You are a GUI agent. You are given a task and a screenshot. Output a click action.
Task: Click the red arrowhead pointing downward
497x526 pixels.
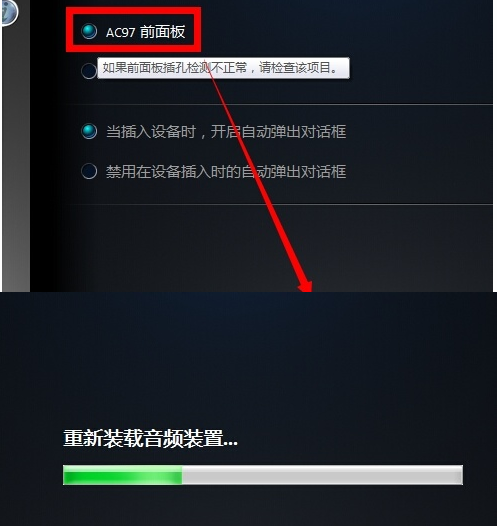click(x=306, y=286)
